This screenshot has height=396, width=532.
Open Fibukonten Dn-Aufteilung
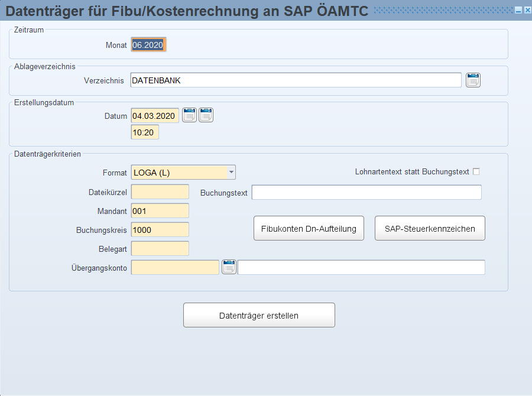point(309,228)
